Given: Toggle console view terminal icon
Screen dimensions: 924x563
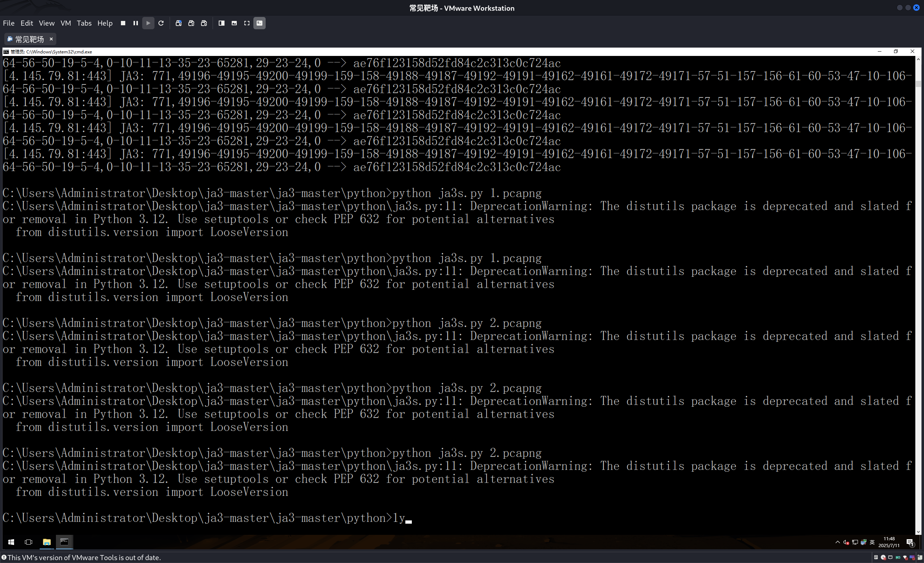Looking at the screenshot, I should (x=260, y=23).
